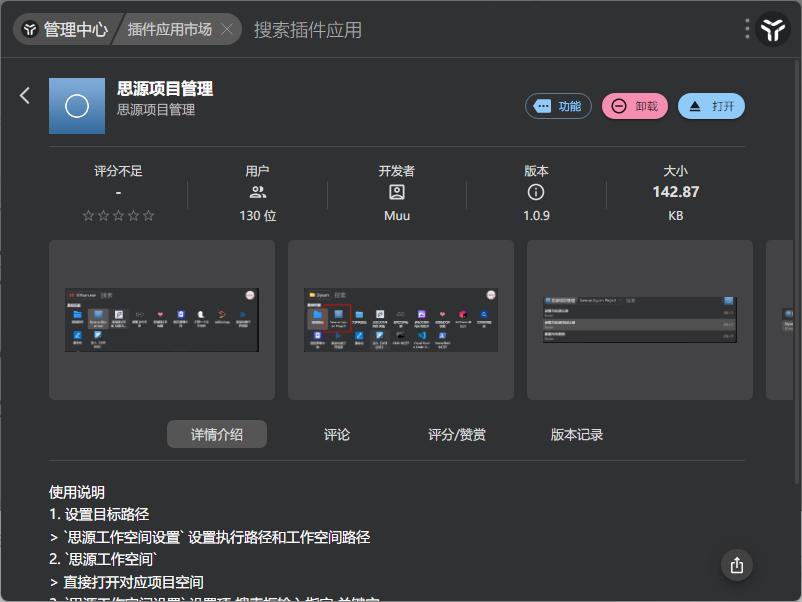The width and height of the screenshot is (802, 602).
Task: Click the users icon above 130 位
Action: 257,192
